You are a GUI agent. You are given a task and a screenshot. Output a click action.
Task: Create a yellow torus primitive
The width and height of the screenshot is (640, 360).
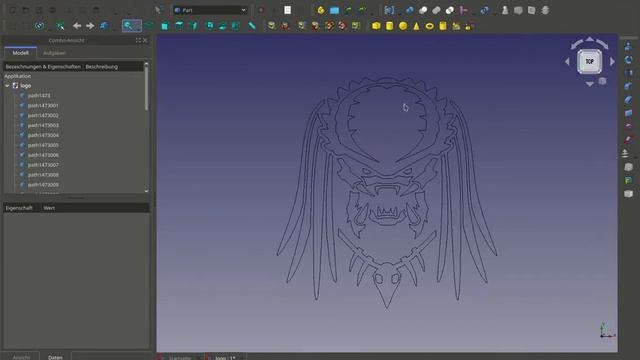[429, 26]
